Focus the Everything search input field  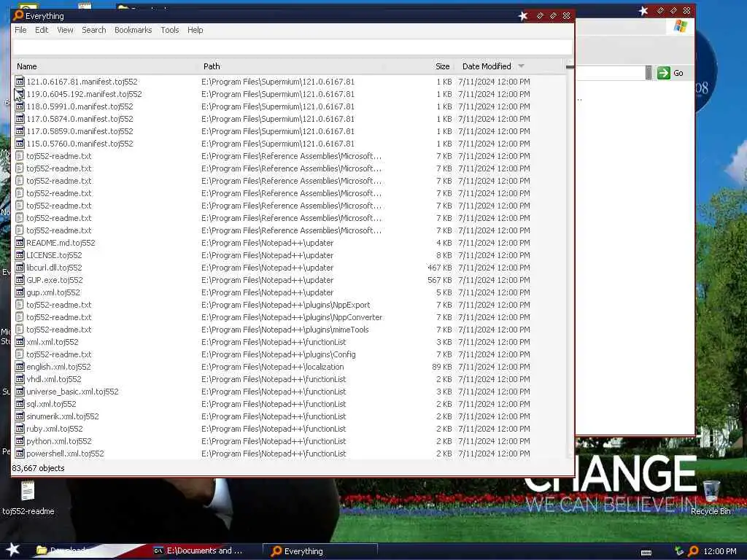(293, 47)
